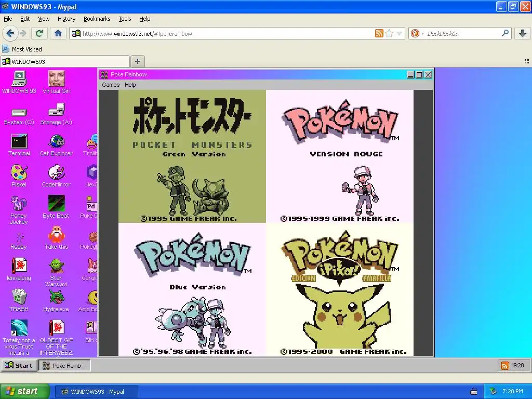Open the search engine selector dropdown

pyautogui.click(x=417, y=33)
